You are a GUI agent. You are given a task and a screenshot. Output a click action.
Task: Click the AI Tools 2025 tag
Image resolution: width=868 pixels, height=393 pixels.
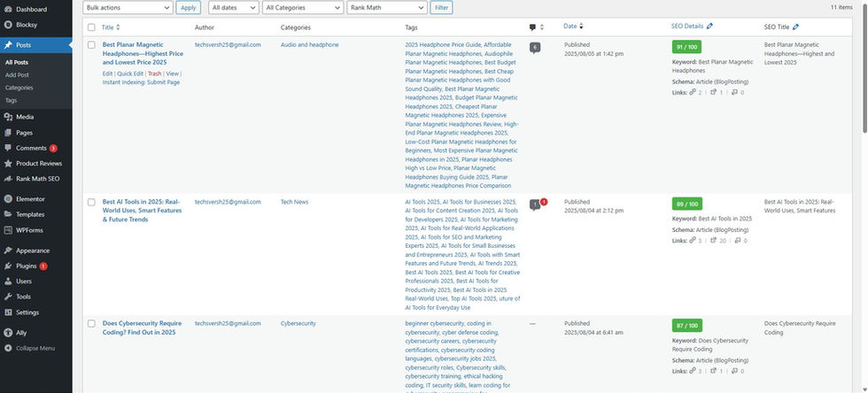(x=422, y=202)
